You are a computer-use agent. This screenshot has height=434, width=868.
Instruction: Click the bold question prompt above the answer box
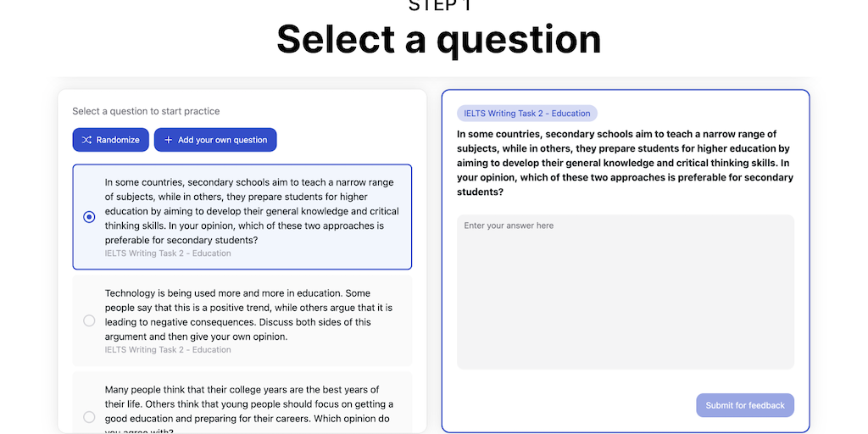click(625, 163)
